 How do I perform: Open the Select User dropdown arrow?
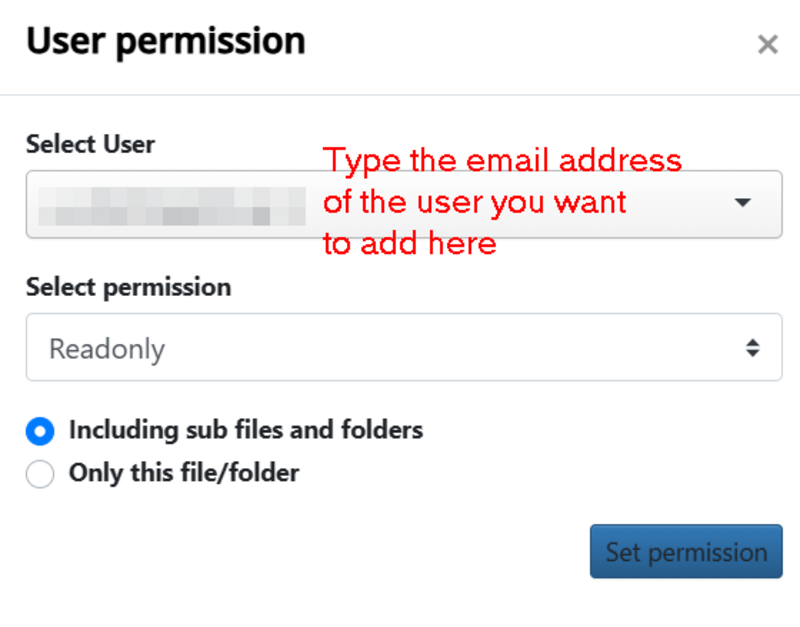click(x=742, y=203)
